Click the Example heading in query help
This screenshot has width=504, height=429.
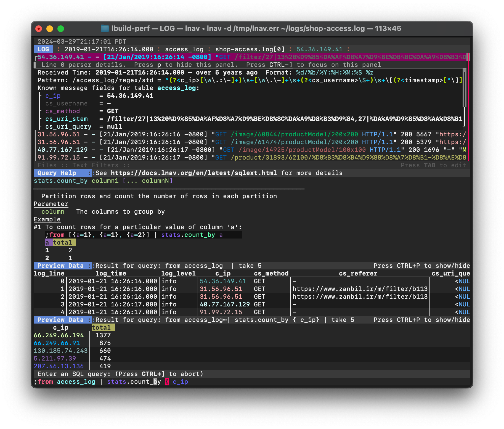pyautogui.click(x=47, y=219)
